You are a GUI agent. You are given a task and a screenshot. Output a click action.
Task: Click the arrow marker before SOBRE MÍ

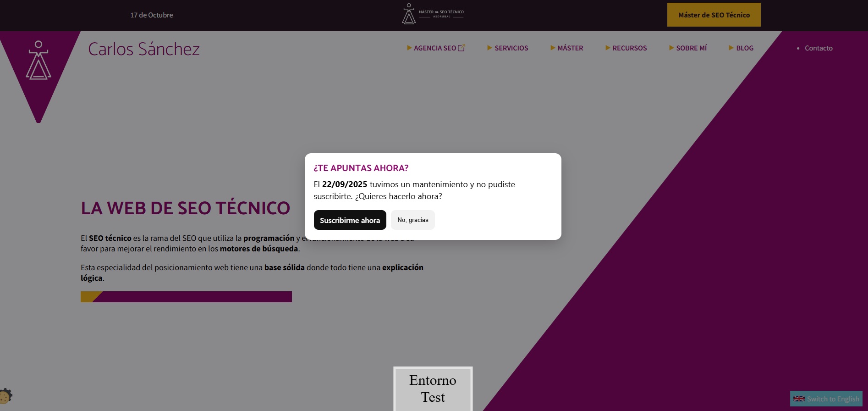pyautogui.click(x=671, y=48)
